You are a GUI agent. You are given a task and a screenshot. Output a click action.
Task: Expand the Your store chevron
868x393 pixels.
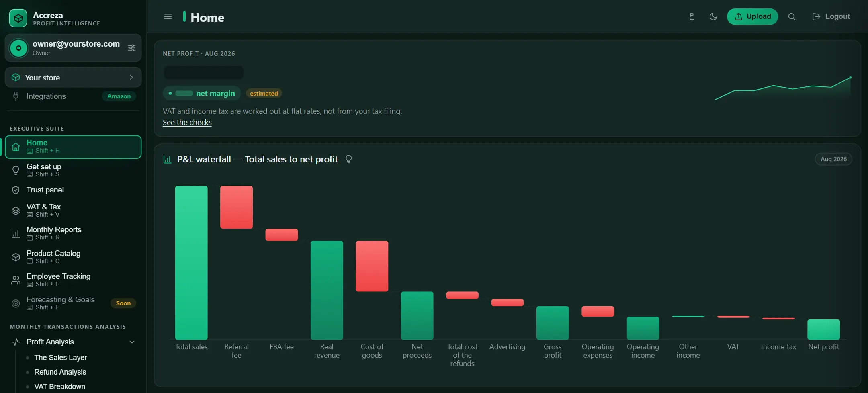(131, 77)
